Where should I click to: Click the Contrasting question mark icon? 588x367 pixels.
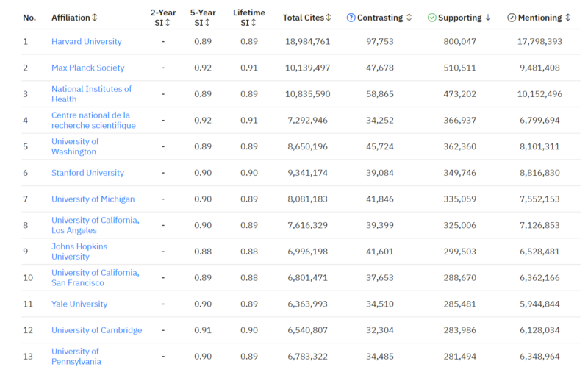pyautogui.click(x=351, y=18)
